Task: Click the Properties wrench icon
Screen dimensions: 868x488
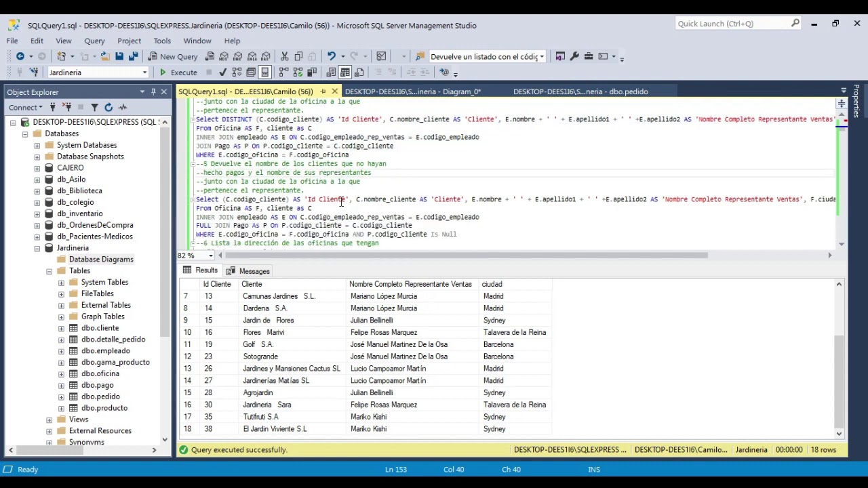Action: coord(574,56)
